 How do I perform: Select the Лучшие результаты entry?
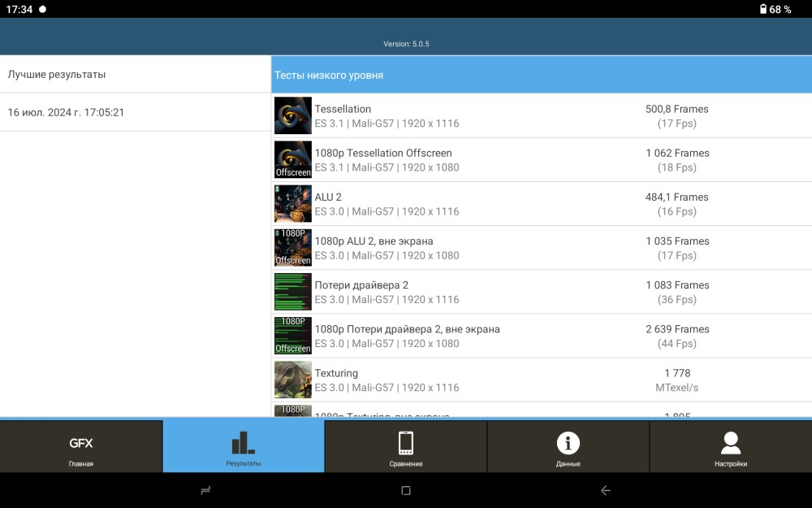[x=135, y=74]
